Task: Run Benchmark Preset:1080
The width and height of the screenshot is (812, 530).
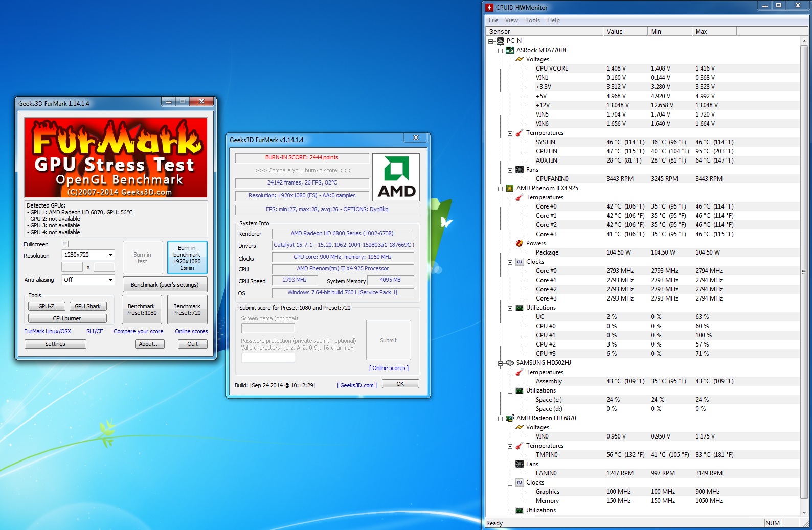Action: pos(142,309)
